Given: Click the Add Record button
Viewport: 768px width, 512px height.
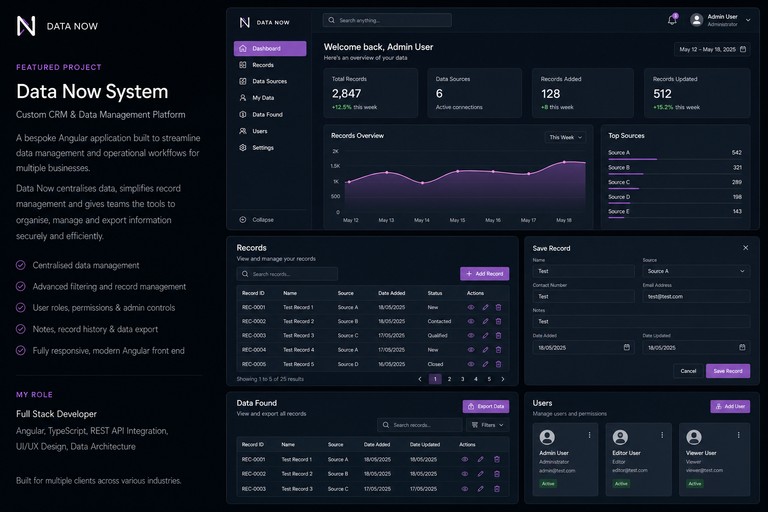Looking at the screenshot, I should pos(484,274).
